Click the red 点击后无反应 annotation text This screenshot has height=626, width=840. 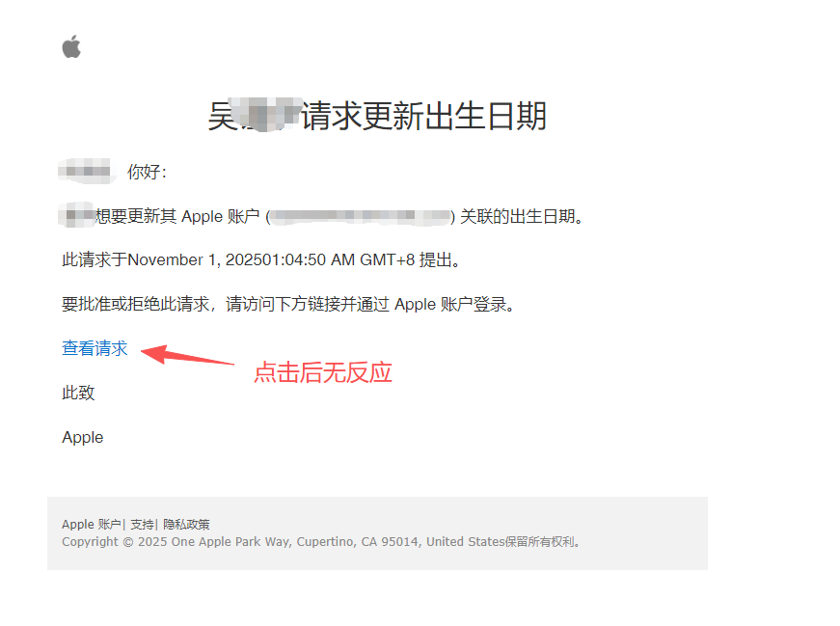coord(323,372)
